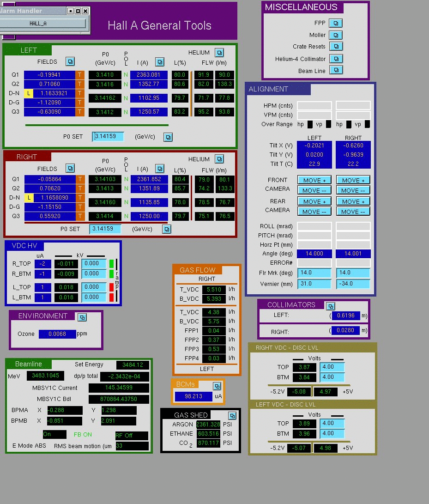Click the LEFT Flr Mrk (deg) field
The width and height of the screenshot is (429, 504).
coord(314,273)
